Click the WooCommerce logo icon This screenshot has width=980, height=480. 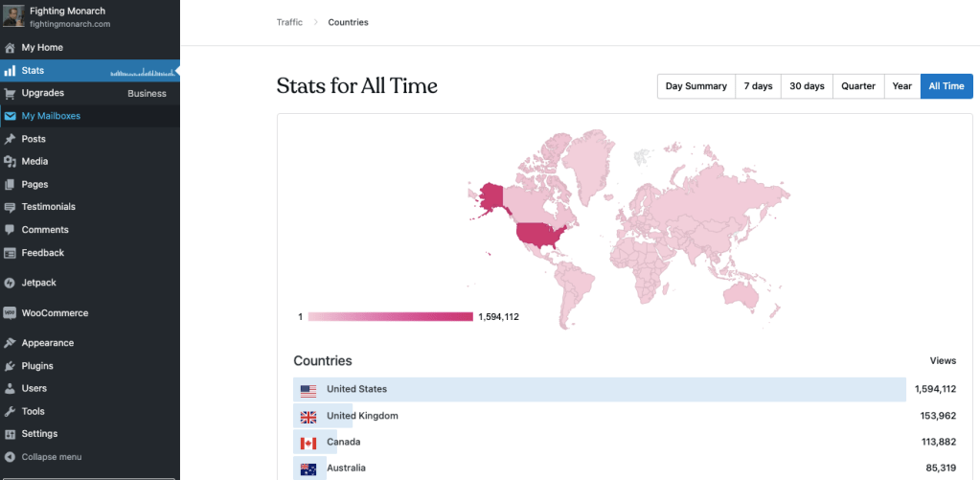click(10, 313)
